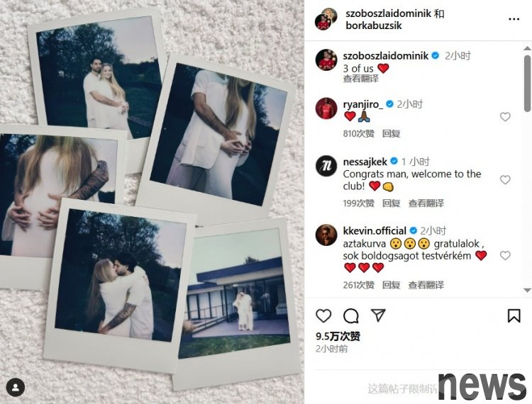Open szoboszlaidominik's profile avatar in caption
Screen dimensions: 532x404
pos(326,60)
